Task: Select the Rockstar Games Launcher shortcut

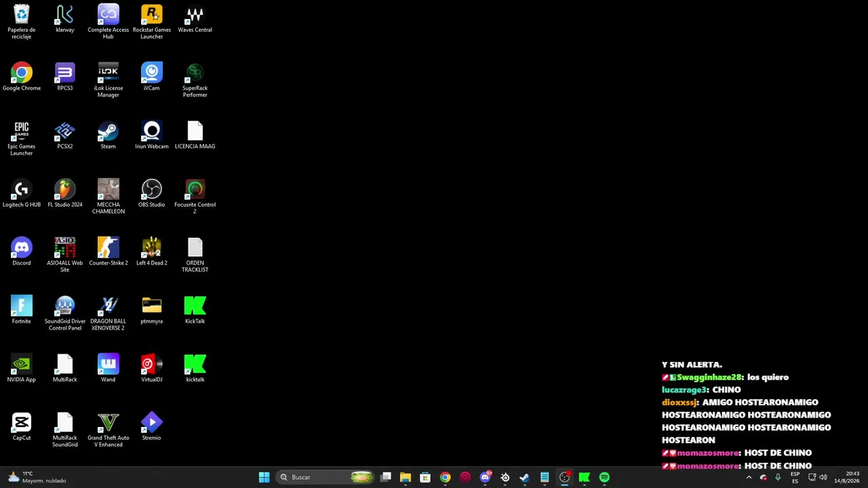Action: coord(152,22)
